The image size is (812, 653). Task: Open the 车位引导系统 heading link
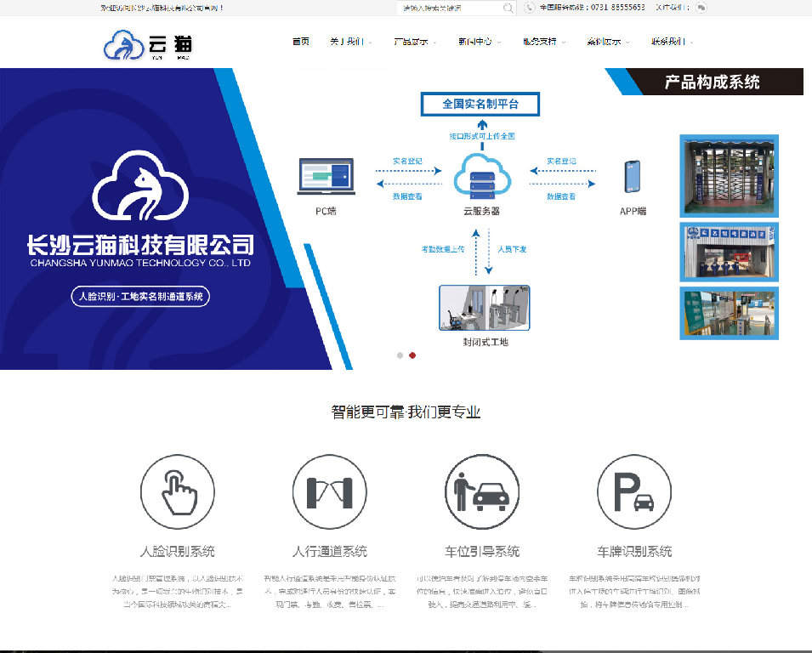[x=482, y=552]
